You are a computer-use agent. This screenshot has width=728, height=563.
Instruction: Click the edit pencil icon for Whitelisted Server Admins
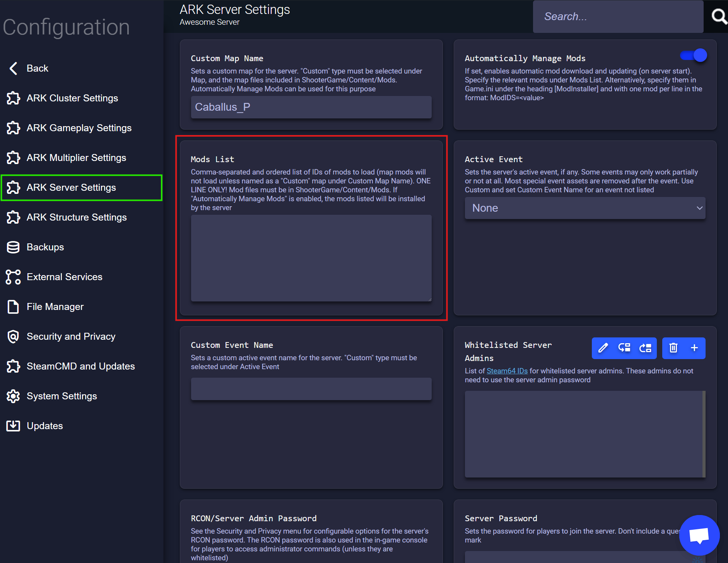[603, 348]
